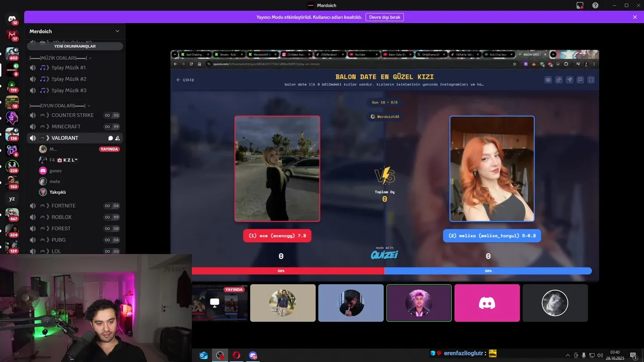Viewport: 644px width, 362px height.
Task: Open Discord direct messages home icon
Action: (12, 19)
